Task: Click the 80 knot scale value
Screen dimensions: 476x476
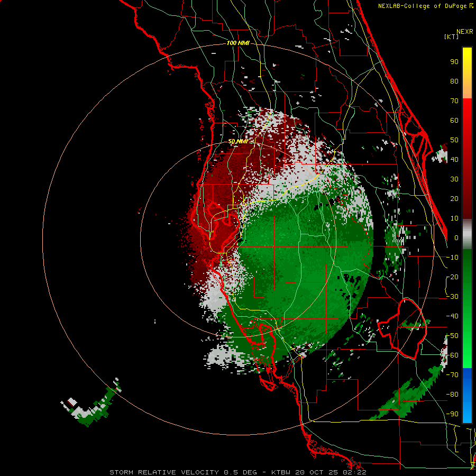Action: click(x=454, y=81)
